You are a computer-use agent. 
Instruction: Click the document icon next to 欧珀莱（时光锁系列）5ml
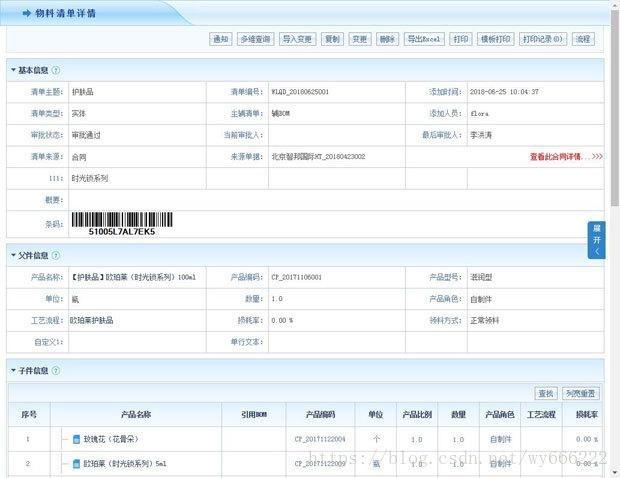[76, 464]
